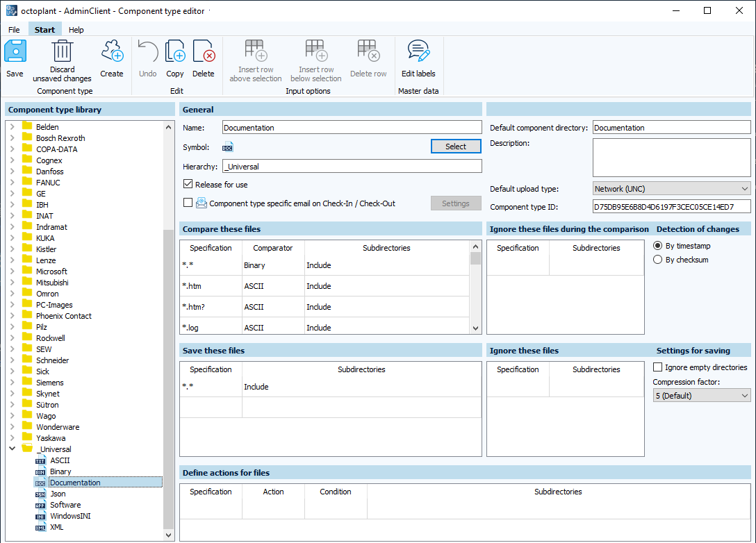Select COPA-DATA in component library

pyautogui.click(x=56, y=149)
